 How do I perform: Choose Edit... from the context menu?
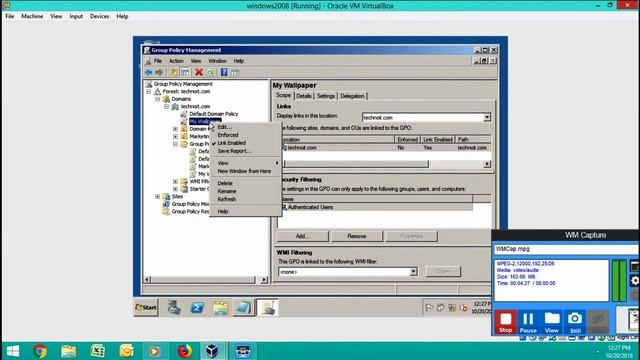click(224, 127)
